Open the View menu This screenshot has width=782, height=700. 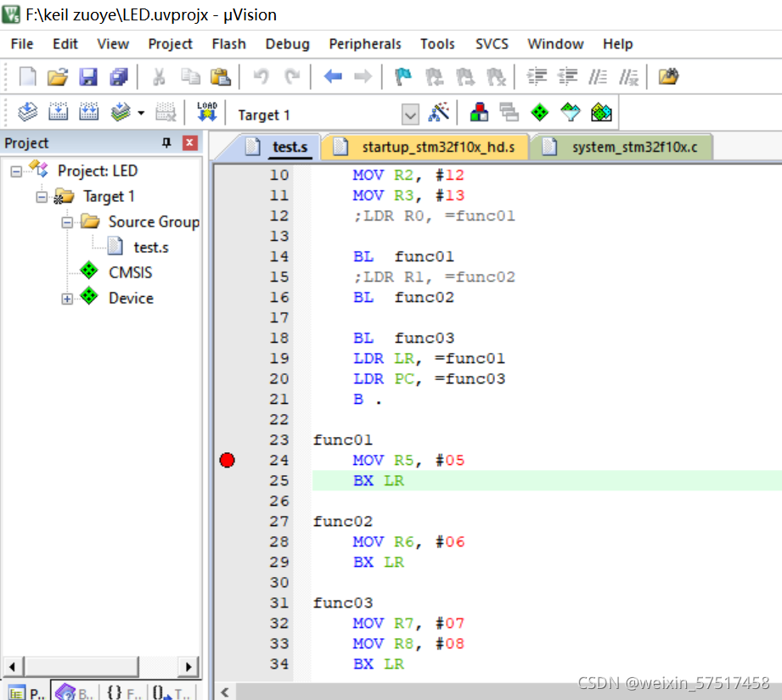[113, 44]
